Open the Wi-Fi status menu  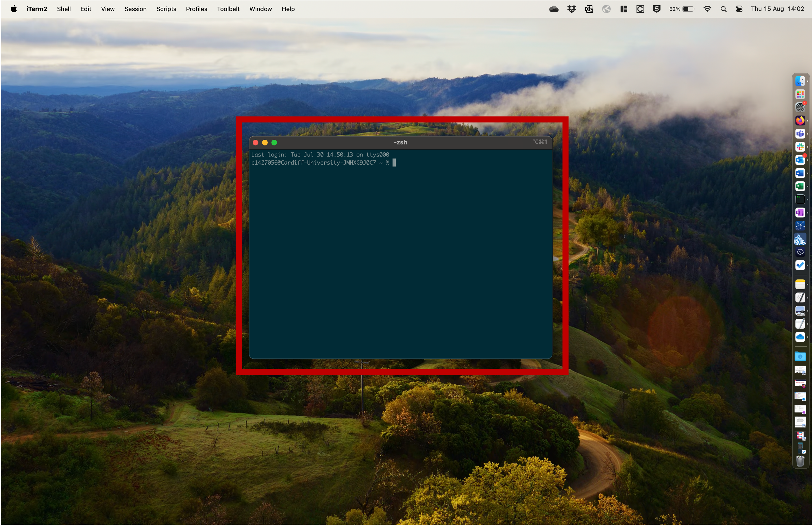coord(707,9)
